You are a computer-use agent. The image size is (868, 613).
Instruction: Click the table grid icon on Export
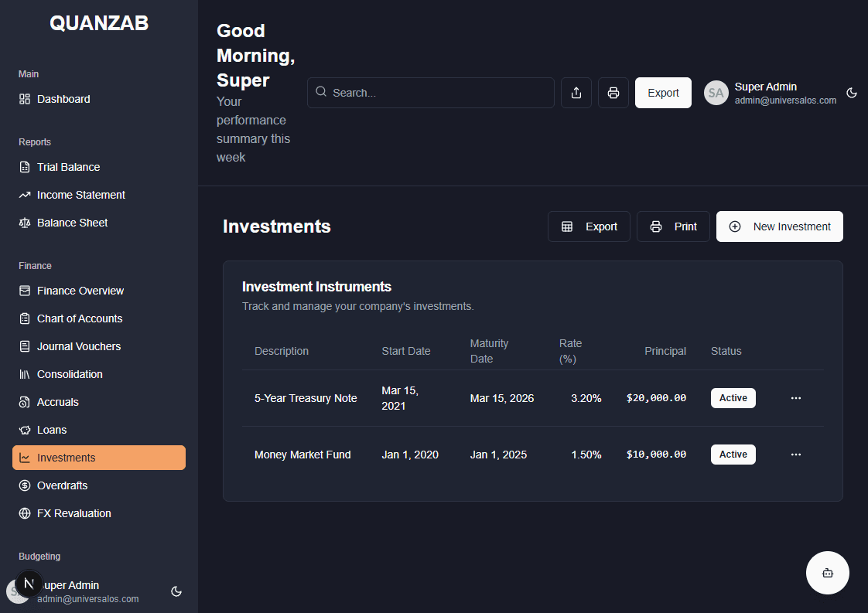click(567, 226)
